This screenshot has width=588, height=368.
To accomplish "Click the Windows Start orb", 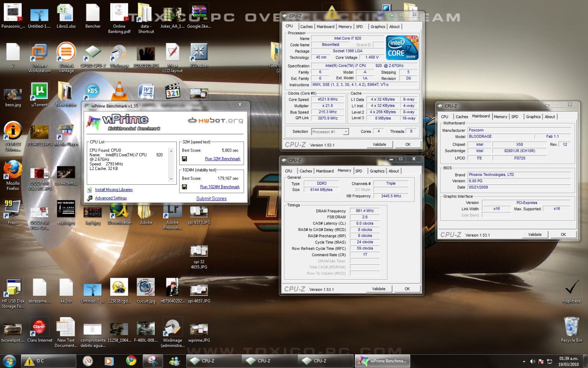I will coord(9,361).
